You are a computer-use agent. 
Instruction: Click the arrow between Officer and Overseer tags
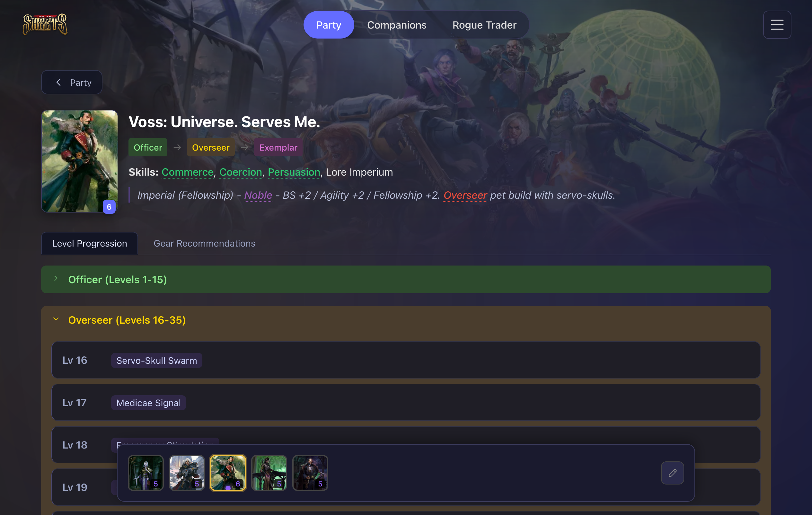[177, 147]
